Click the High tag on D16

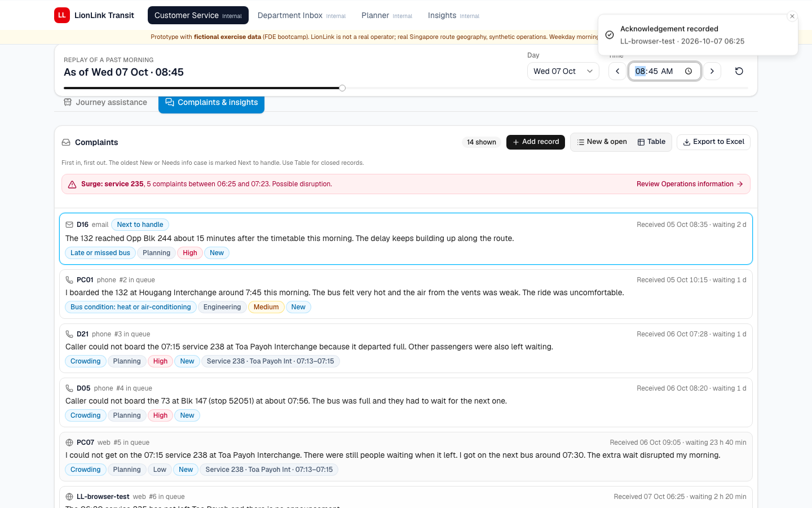pyautogui.click(x=190, y=253)
